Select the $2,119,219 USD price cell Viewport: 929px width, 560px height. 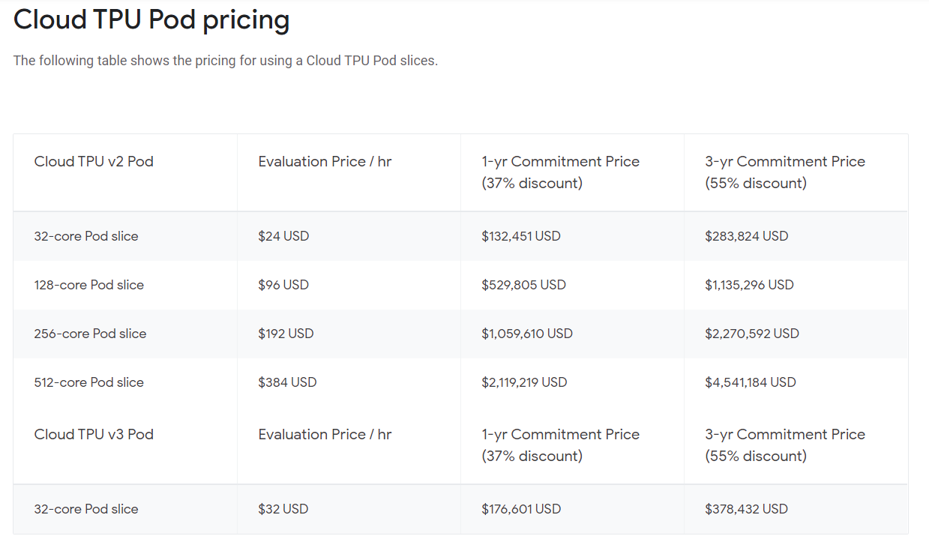[524, 382]
